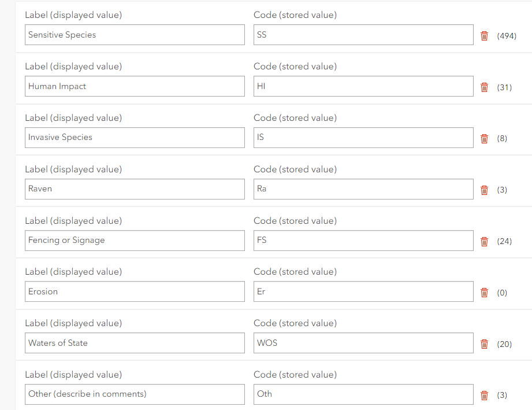Delete the Sensitive Species choice
Viewport: 532px width, 410px height.
click(484, 35)
